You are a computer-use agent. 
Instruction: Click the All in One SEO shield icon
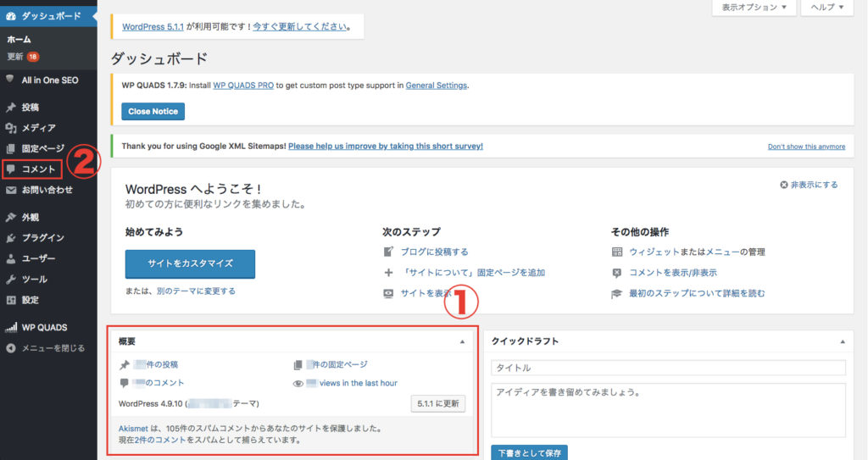pos(10,79)
